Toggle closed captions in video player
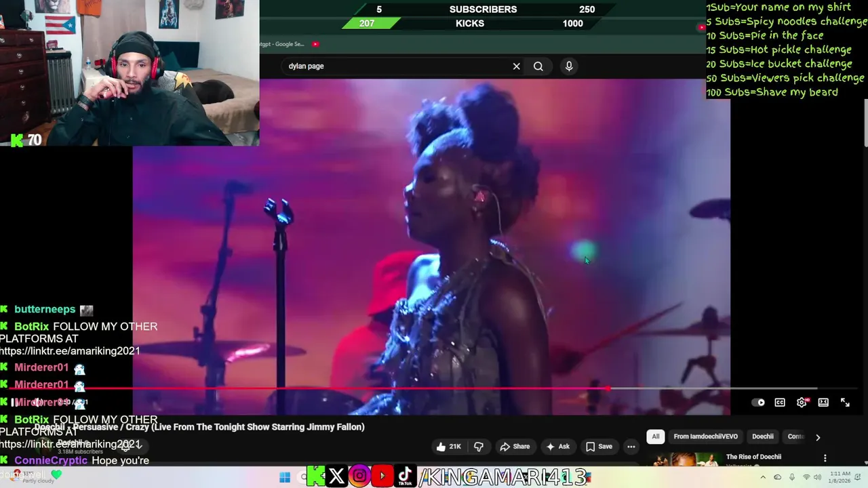Screen dimensions: 868x488 pos(780,403)
